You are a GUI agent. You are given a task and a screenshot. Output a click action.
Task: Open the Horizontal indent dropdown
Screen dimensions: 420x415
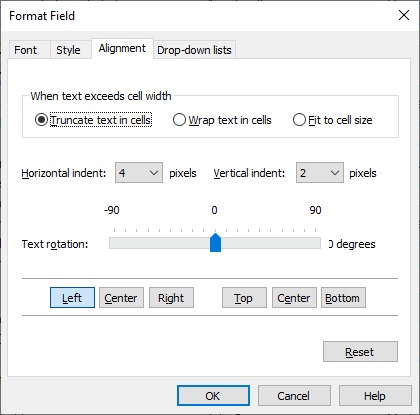tap(139, 173)
